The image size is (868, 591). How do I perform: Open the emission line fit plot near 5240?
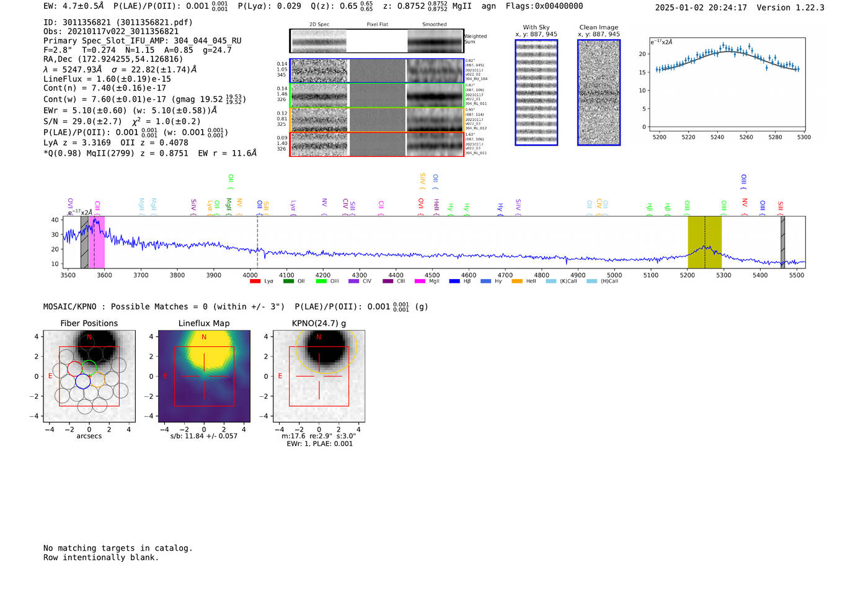click(x=727, y=84)
